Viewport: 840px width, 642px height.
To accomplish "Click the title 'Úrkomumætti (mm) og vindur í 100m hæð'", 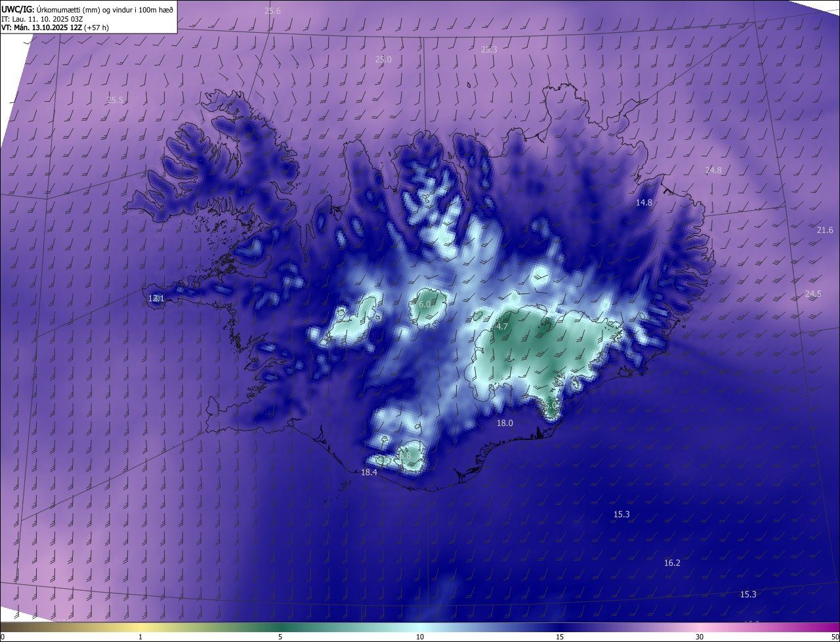I will 104,9.
